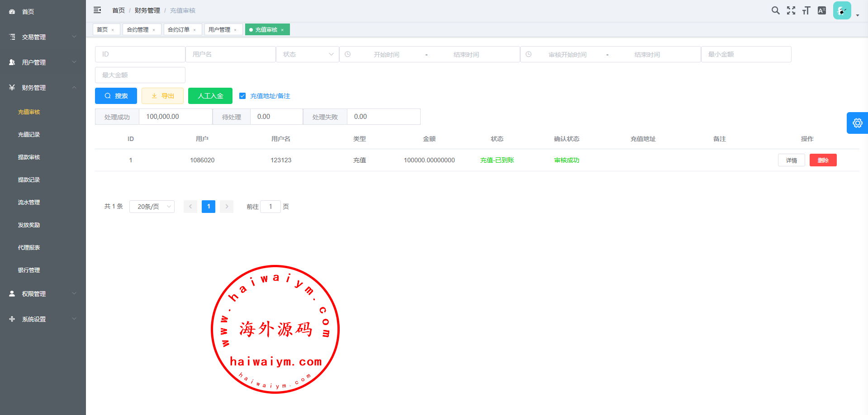Open 提款审核 in sidebar

29,157
